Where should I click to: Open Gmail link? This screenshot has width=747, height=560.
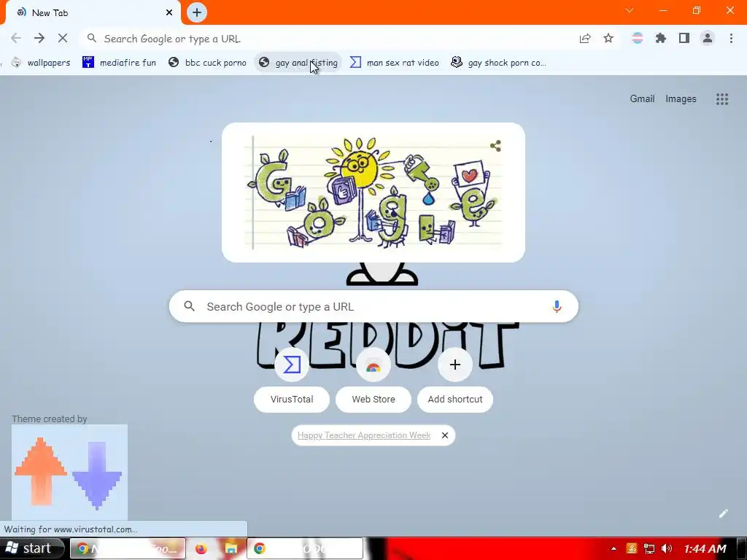[x=642, y=98]
